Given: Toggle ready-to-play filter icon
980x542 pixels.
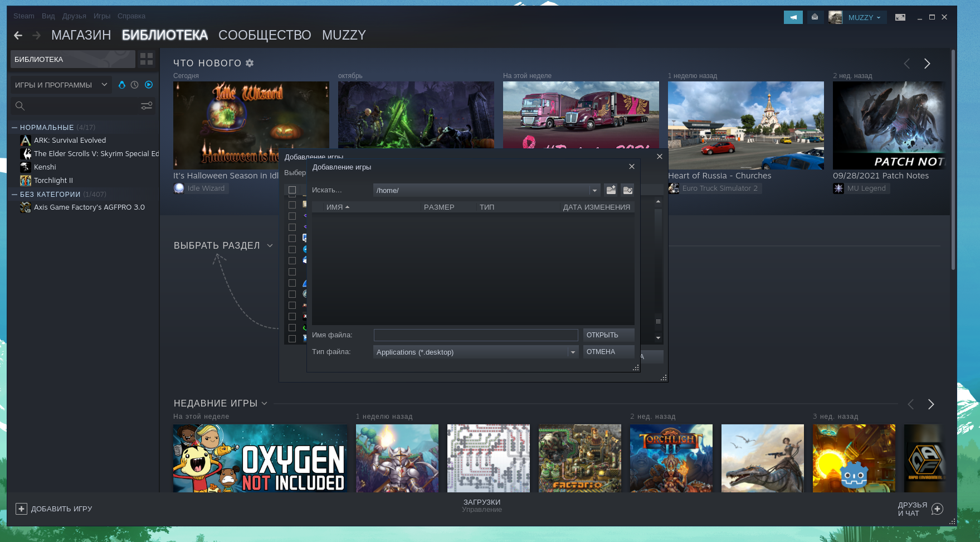Looking at the screenshot, I should (x=149, y=85).
